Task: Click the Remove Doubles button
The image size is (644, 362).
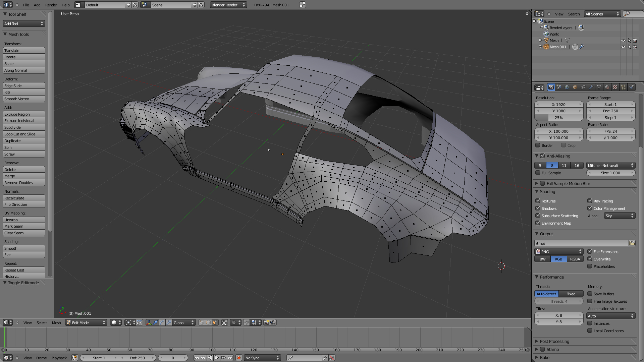Action: click(x=24, y=183)
